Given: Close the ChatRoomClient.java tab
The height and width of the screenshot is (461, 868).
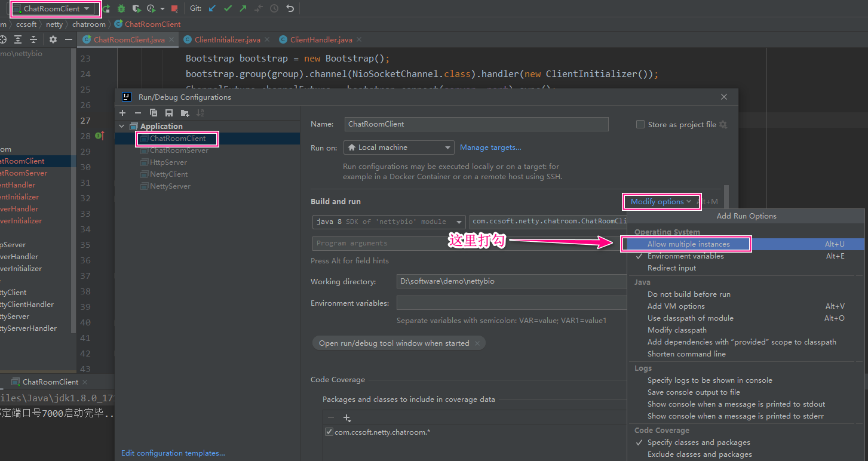Looking at the screenshot, I should [x=172, y=40].
